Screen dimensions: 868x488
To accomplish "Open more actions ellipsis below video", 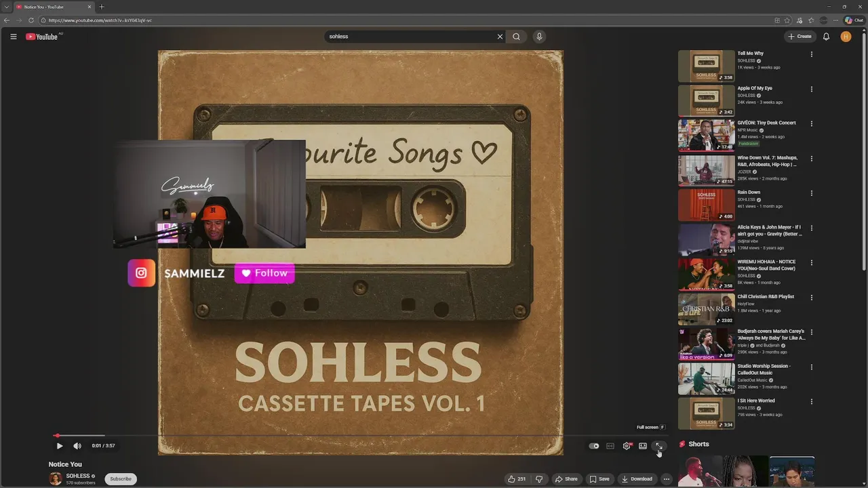I will click(x=667, y=479).
